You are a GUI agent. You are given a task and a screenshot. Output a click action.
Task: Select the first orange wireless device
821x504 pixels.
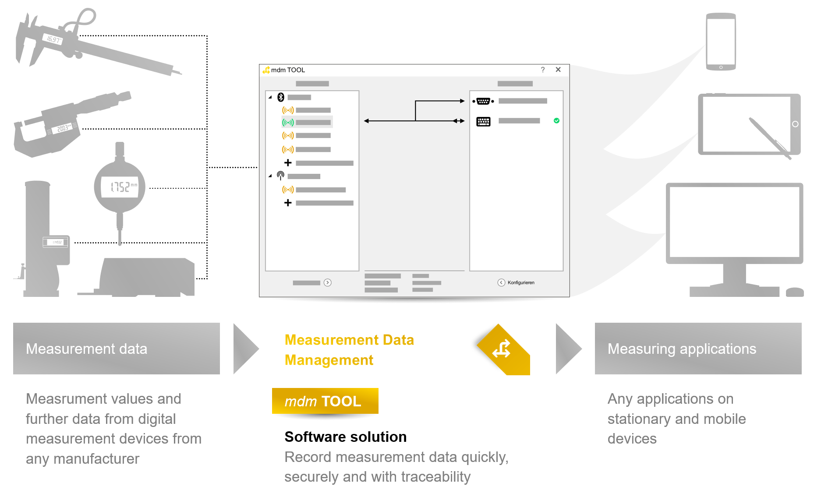coord(307,110)
